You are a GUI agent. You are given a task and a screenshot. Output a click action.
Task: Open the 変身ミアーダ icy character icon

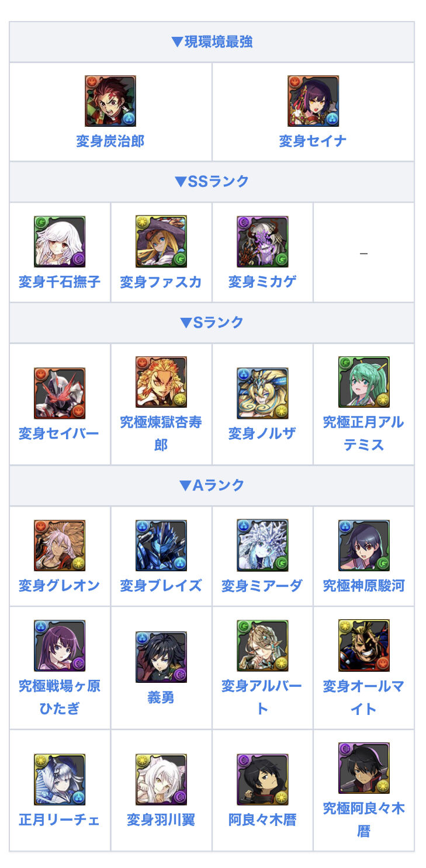(x=262, y=546)
